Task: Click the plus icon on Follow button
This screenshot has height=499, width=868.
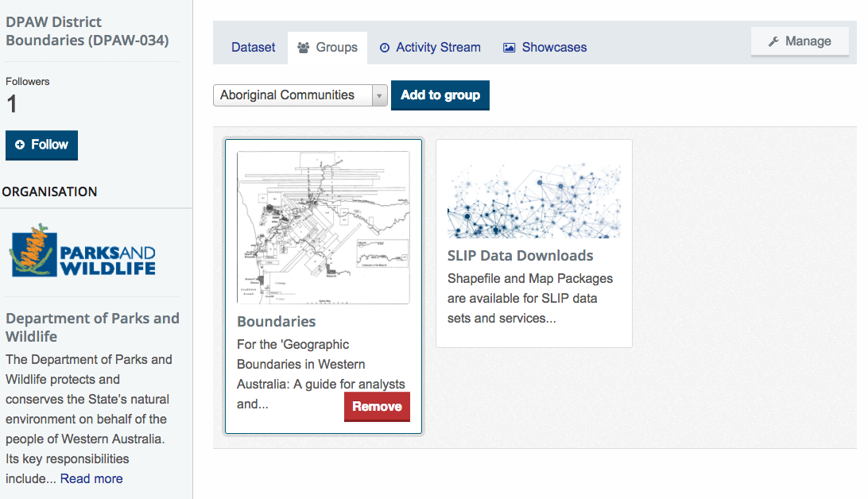Action: click(x=20, y=145)
